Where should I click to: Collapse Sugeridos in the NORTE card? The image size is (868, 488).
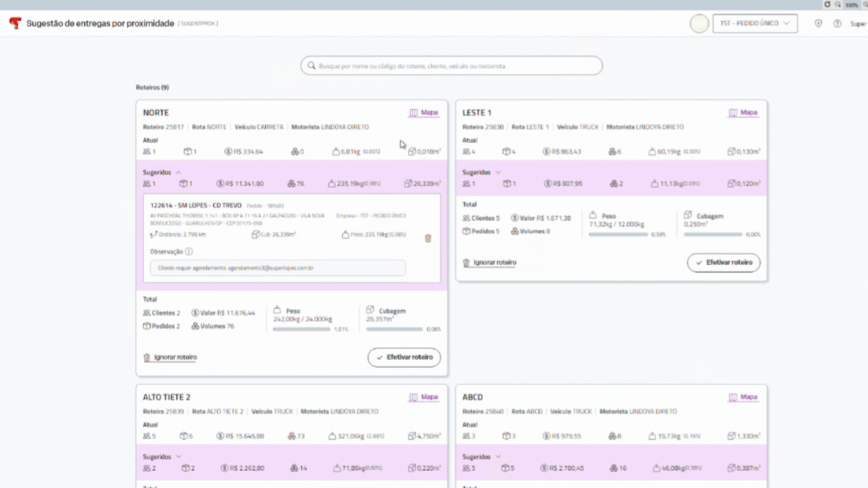tap(179, 172)
